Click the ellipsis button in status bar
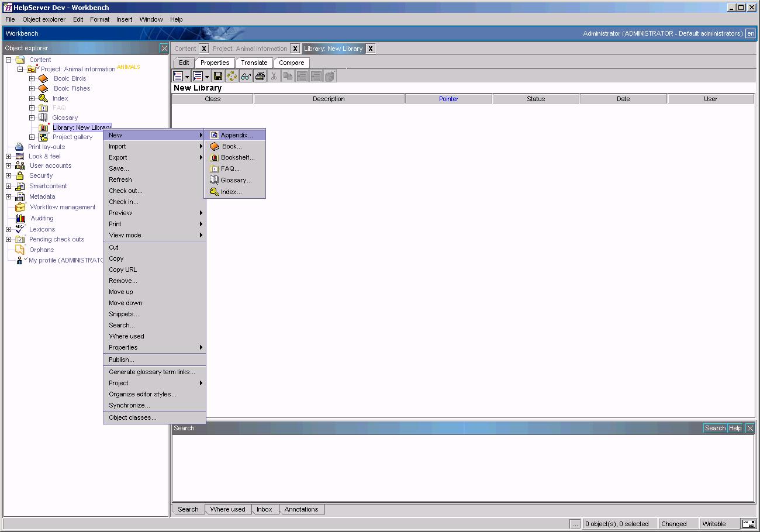 point(575,524)
